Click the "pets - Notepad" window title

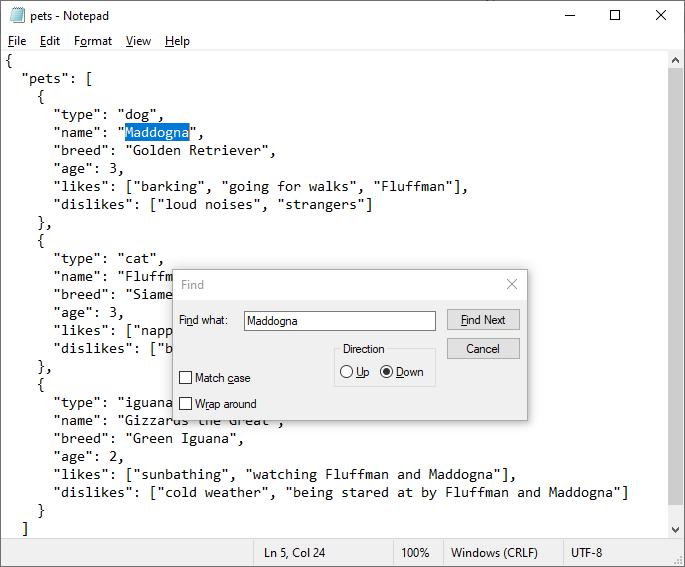coord(69,16)
